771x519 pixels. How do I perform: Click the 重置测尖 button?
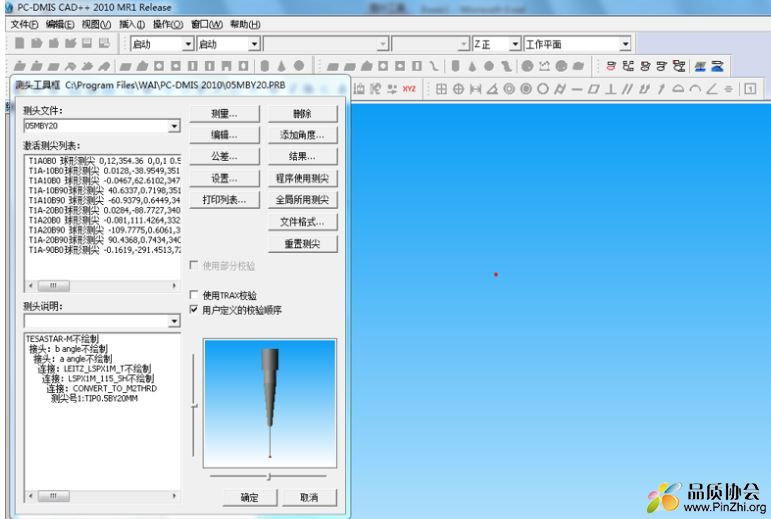coord(302,243)
